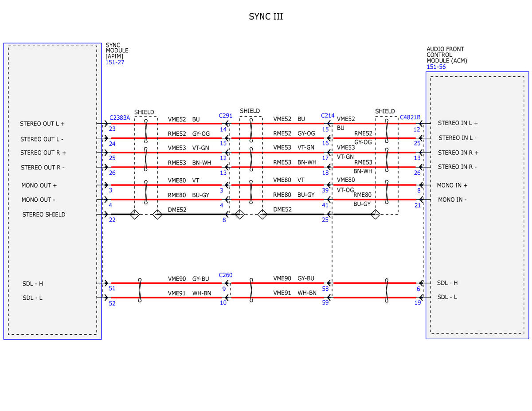
Task: Select connector label C4821B
Action: (x=410, y=117)
